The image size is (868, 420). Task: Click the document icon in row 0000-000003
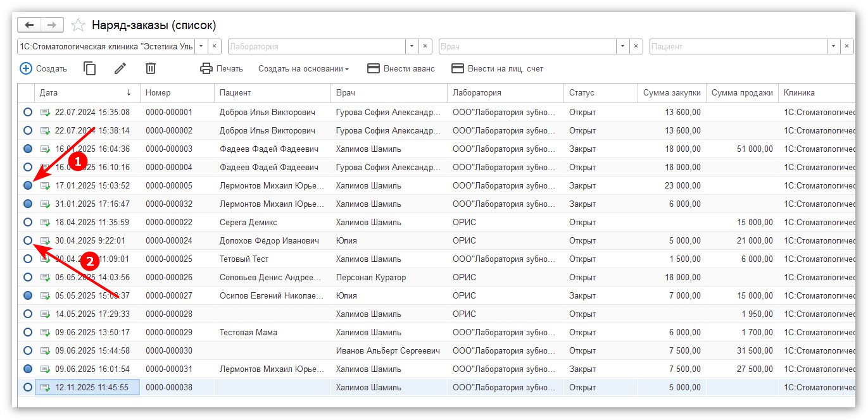(x=46, y=149)
